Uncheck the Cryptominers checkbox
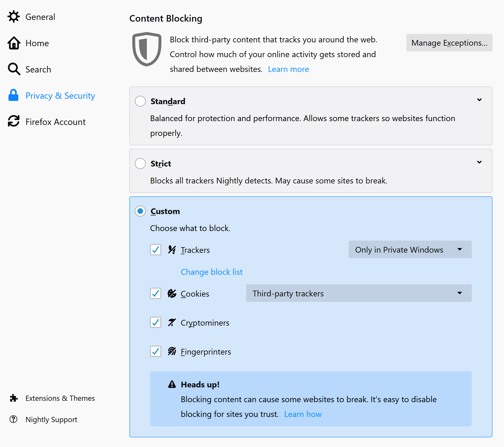 pyautogui.click(x=156, y=322)
